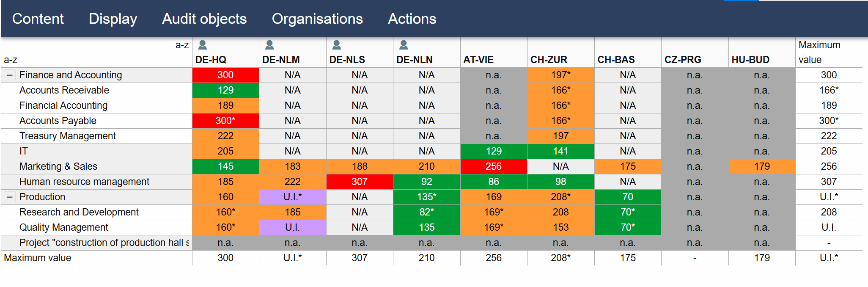The image size is (868, 287).
Task: Sort rows using left a-z label
Action: 11,60
